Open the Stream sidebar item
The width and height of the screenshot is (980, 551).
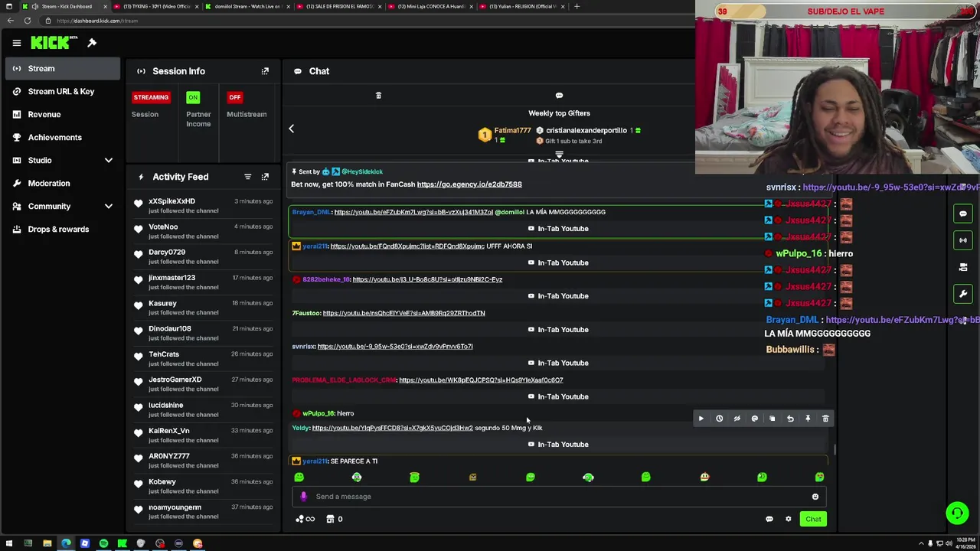pyautogui.click(x=61, y=69)
